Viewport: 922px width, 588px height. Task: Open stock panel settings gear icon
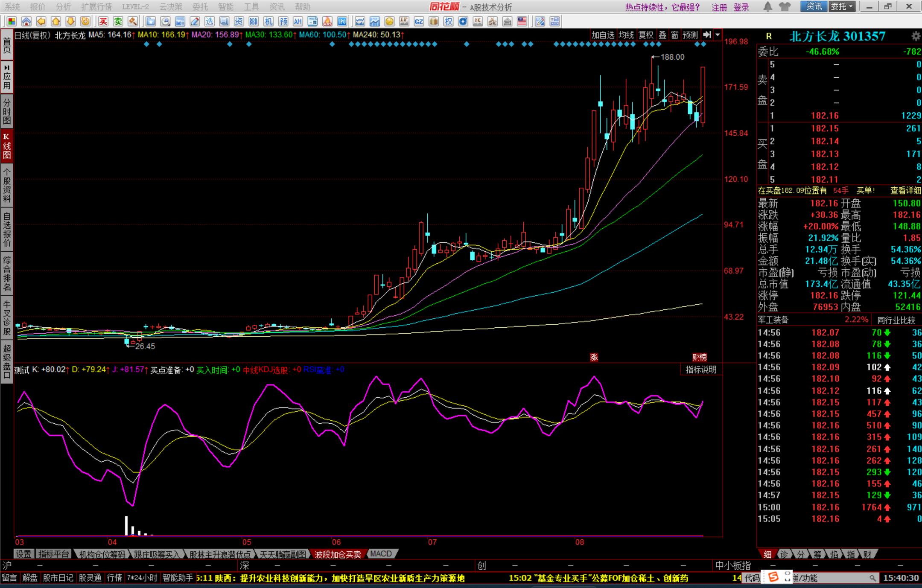916,36
